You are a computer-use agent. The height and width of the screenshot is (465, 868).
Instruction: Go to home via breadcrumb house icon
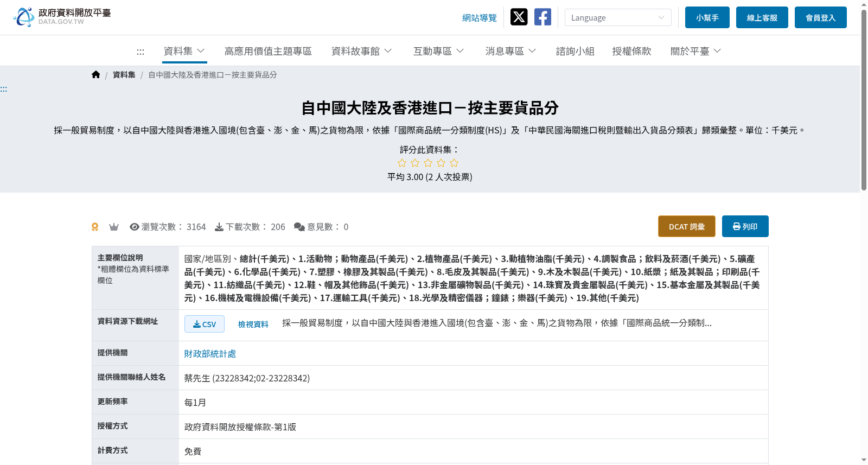pyautogui.click(x=96, y=75)
